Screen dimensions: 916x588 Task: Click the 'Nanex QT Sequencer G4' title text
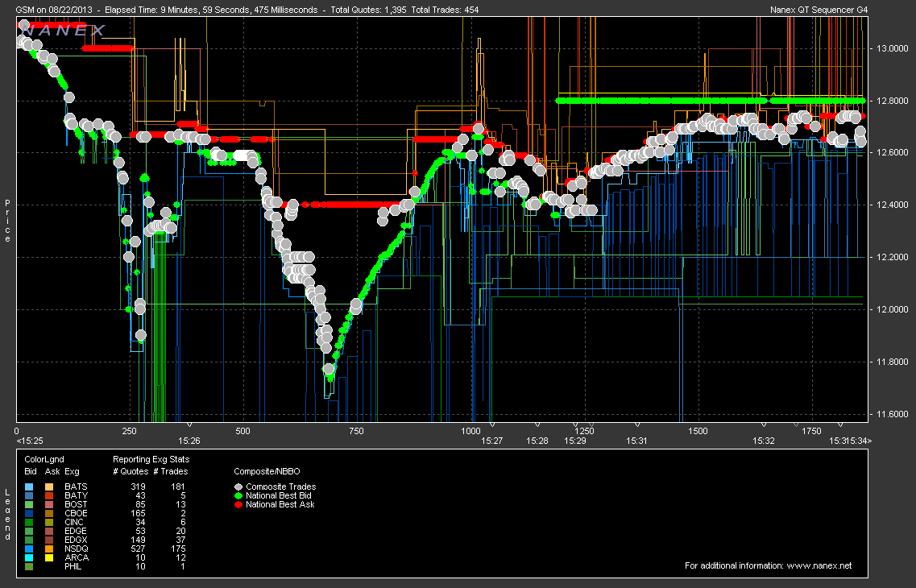pos(819,10)
